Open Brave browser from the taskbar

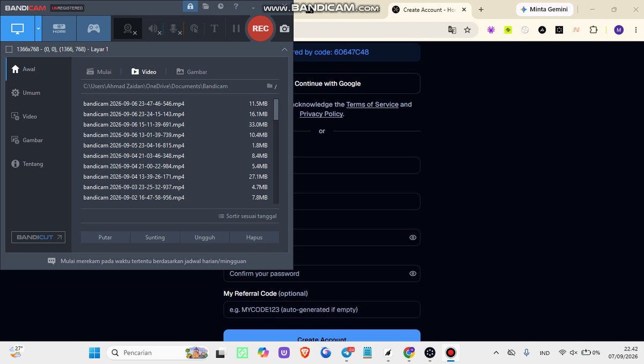pyautogui.click(x=305, y=353)
